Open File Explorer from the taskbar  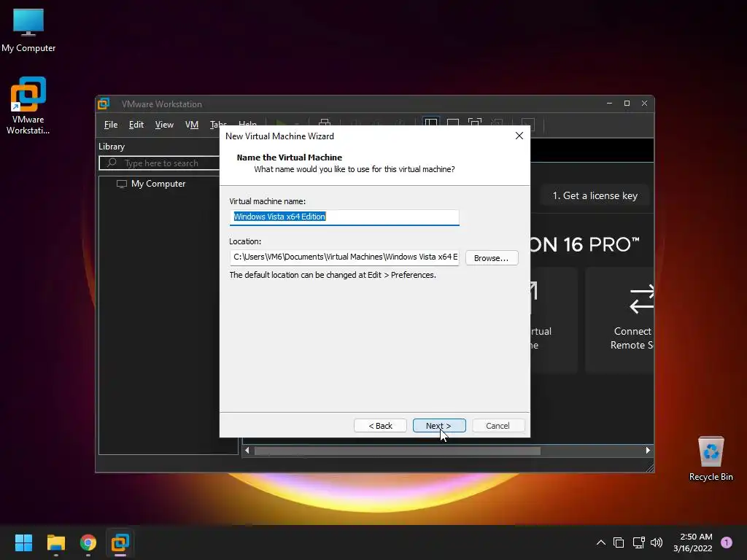click(x=55, y=542)
